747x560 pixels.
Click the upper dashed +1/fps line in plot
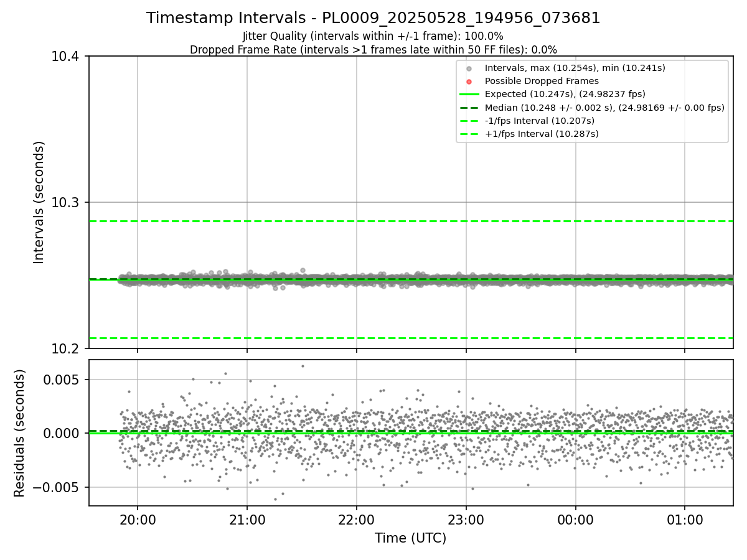click(411, 221)
